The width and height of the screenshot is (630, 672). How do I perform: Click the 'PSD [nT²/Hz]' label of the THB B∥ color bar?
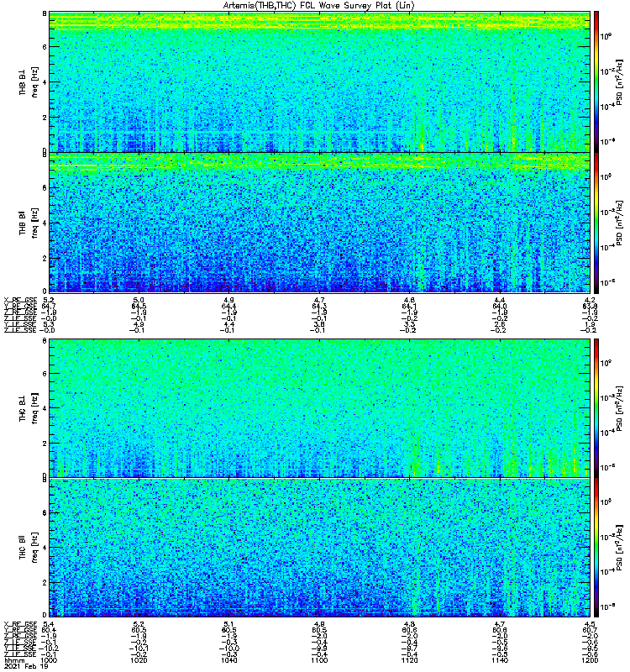(619, 223)
